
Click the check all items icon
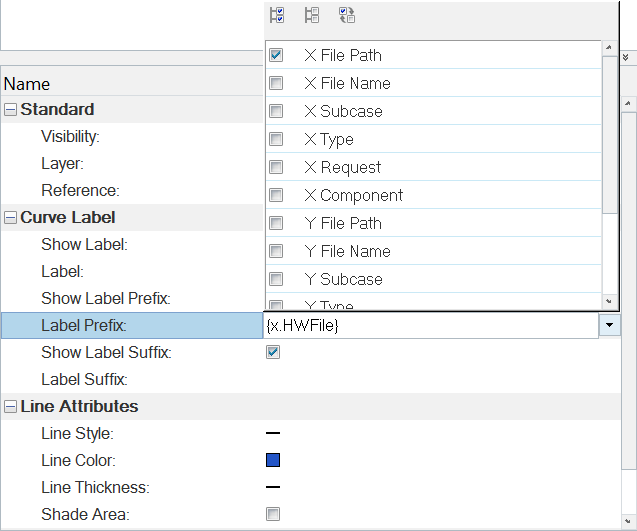click(277, 15)
